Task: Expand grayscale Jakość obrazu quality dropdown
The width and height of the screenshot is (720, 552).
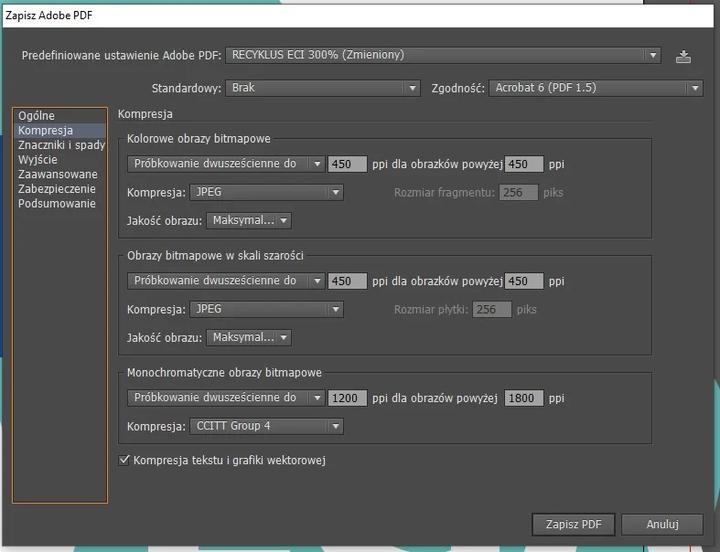Action: 249,338
